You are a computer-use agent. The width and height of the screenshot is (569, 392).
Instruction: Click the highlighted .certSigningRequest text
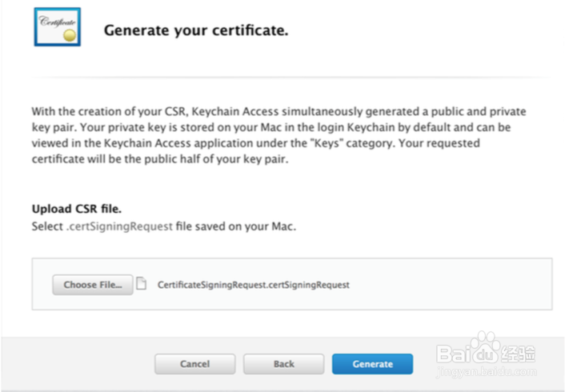pos(119,226)
